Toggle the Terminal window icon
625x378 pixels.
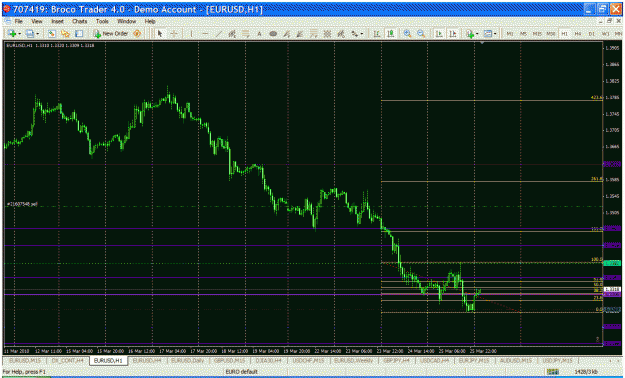click(79, 34)
